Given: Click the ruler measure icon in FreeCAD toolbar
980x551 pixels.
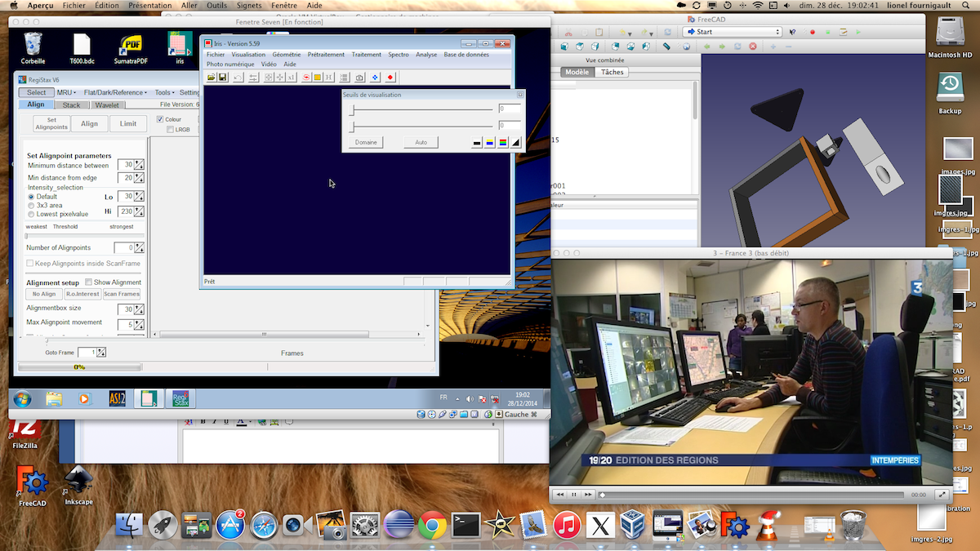Looking at the screenshot, I should 666,47.
